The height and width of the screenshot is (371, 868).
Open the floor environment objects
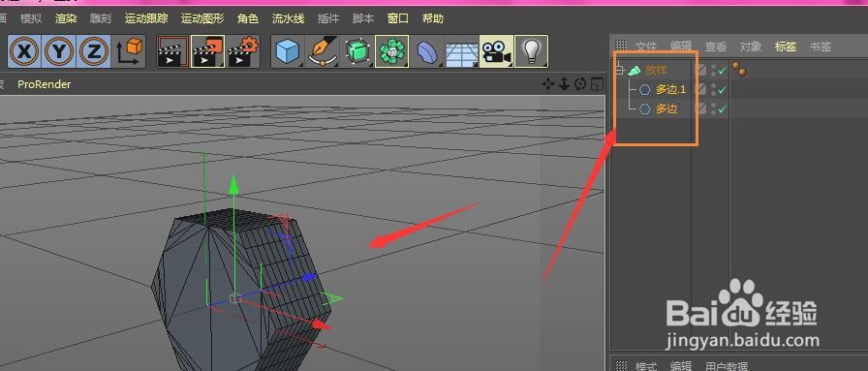tap(462, 51)
